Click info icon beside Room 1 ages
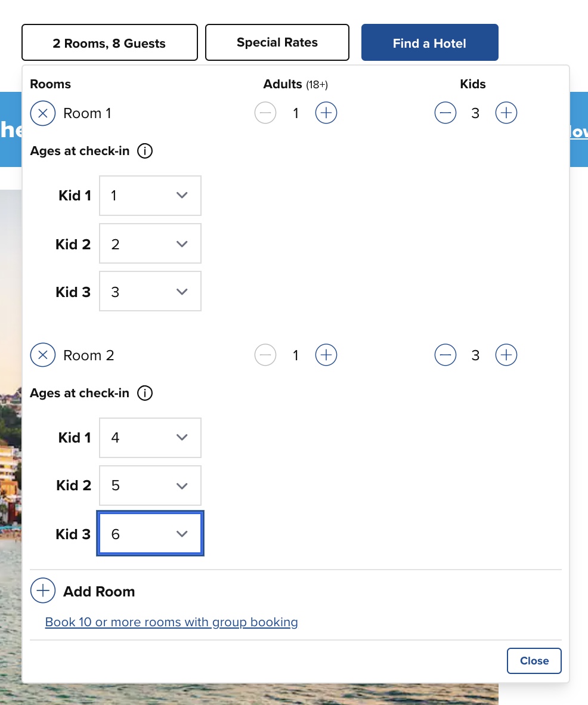Viewport: 588px width, 705px height. pos(145,151)
